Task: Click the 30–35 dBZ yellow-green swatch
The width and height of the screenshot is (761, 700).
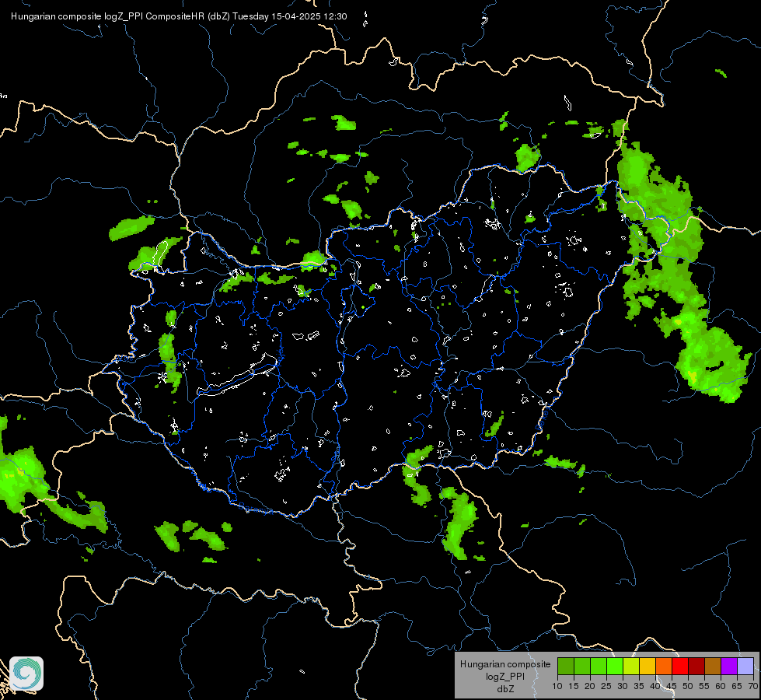Action: (x=631, y=666)
